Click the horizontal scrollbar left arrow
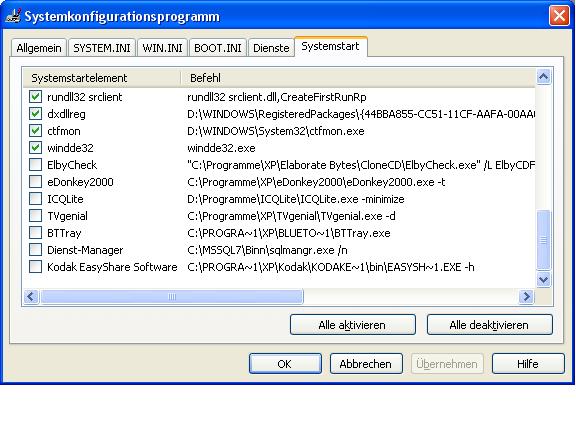Viewport: 576px width, 432px height. click(31, 296)
